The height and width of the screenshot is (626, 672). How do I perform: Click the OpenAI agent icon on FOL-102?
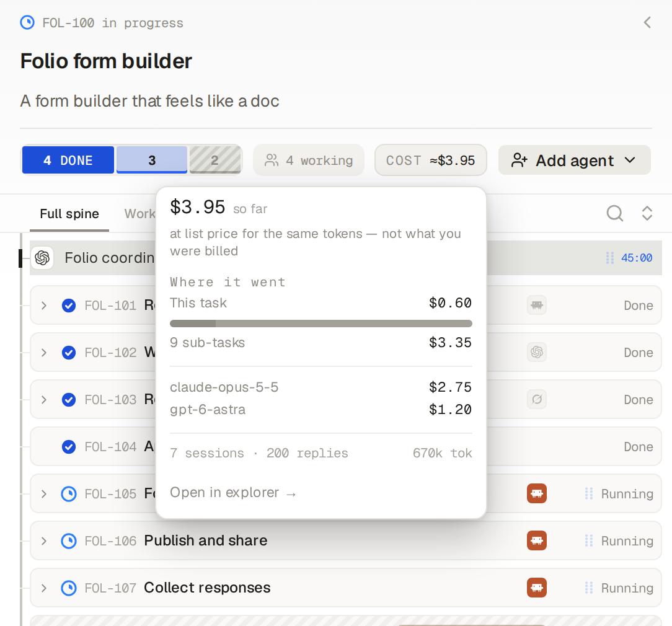coord(537,353)
